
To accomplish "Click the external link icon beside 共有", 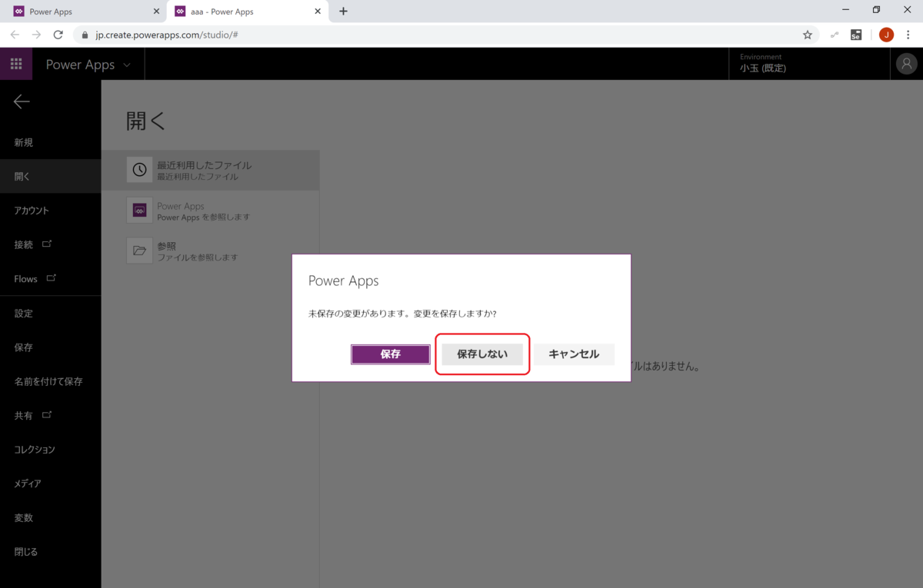I will pyautogui.click(x=47, y=414).
